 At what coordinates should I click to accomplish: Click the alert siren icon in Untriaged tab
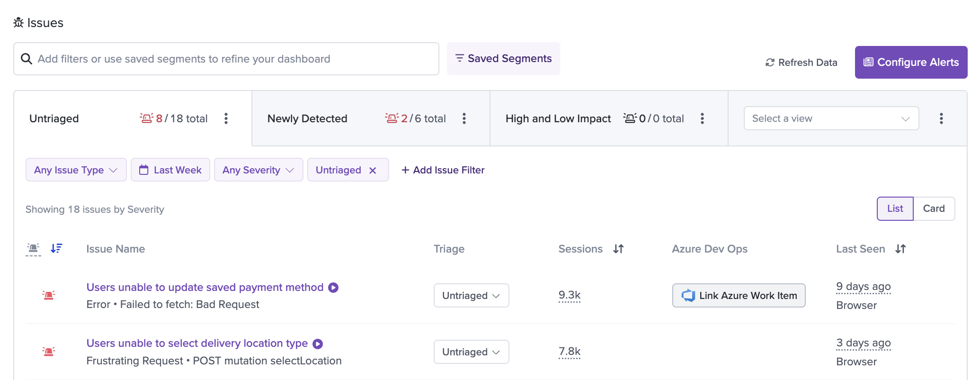[146, 118]
